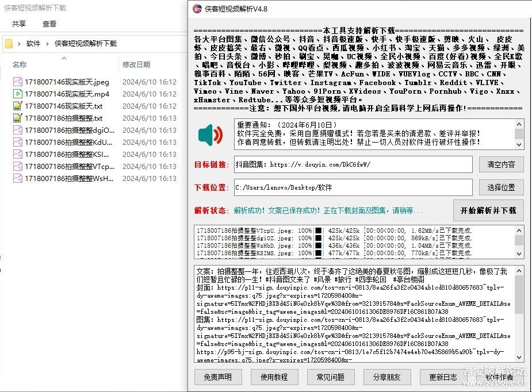This screenshot has height=392, width=532.
Task: Open the 共享 tab in Explorer
Action: [18, 24]
